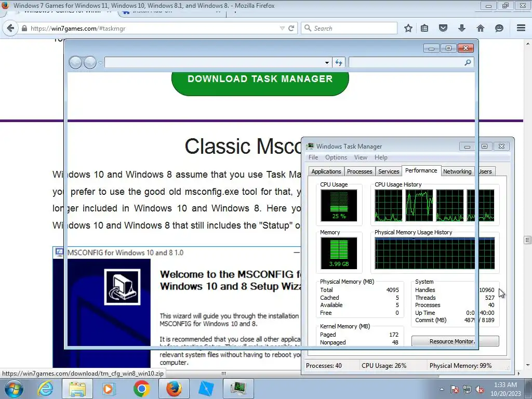Click MSCONFIG installer computer icon image

pyautogui.click(x=122, y=287)
